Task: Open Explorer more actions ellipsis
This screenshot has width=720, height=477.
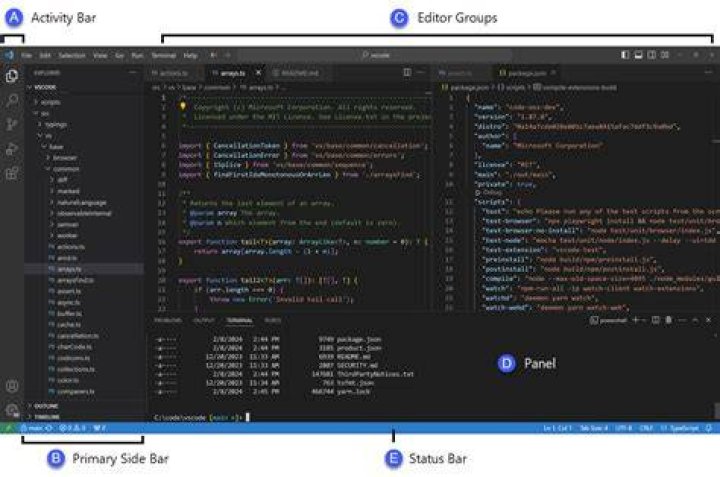Action: pyautogui.click(x=133, y=73)
